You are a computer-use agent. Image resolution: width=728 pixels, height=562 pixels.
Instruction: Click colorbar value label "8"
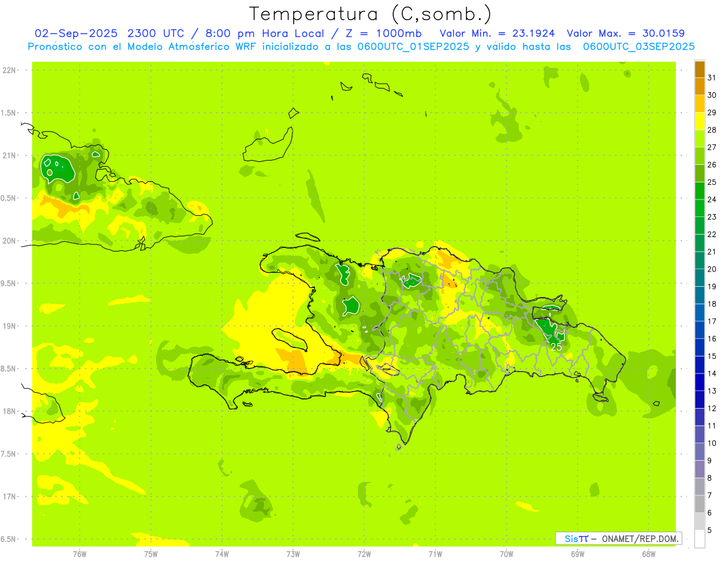coord(710,478)
